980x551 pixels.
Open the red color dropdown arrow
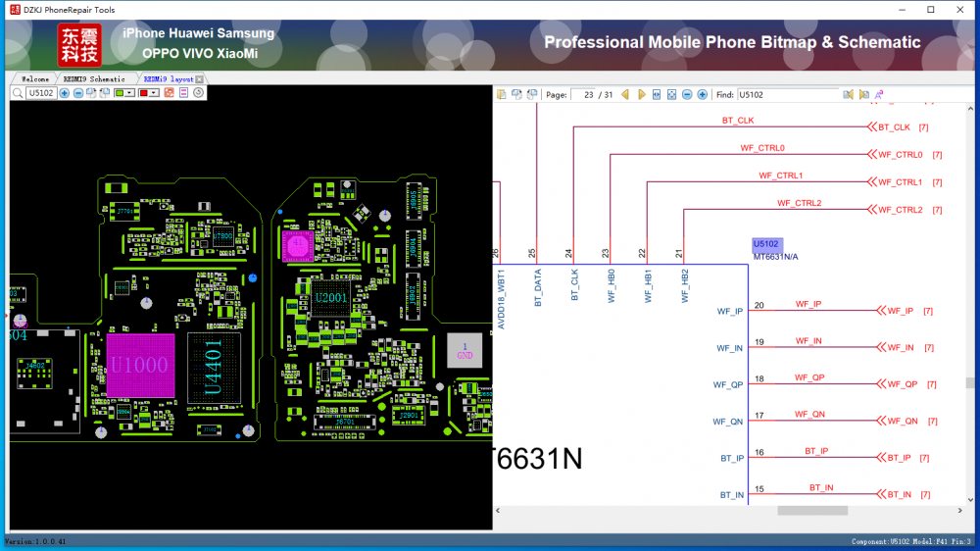(x=154, y=93)
